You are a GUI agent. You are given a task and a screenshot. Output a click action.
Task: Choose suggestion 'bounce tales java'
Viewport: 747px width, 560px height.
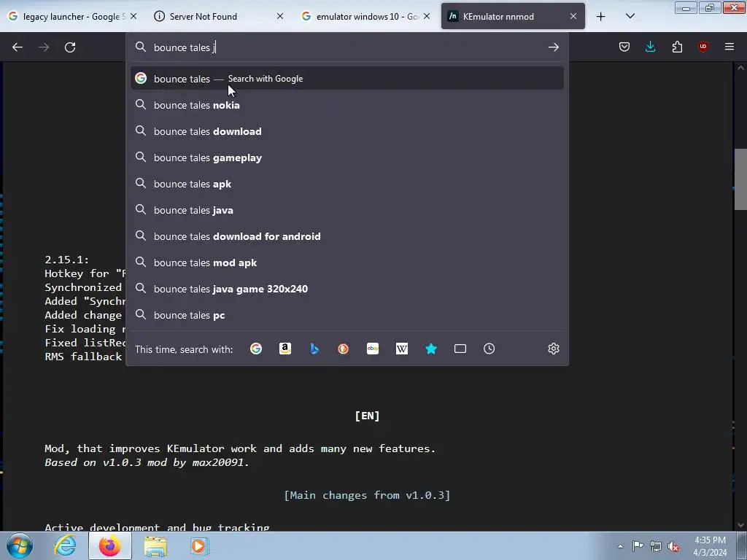347,210
